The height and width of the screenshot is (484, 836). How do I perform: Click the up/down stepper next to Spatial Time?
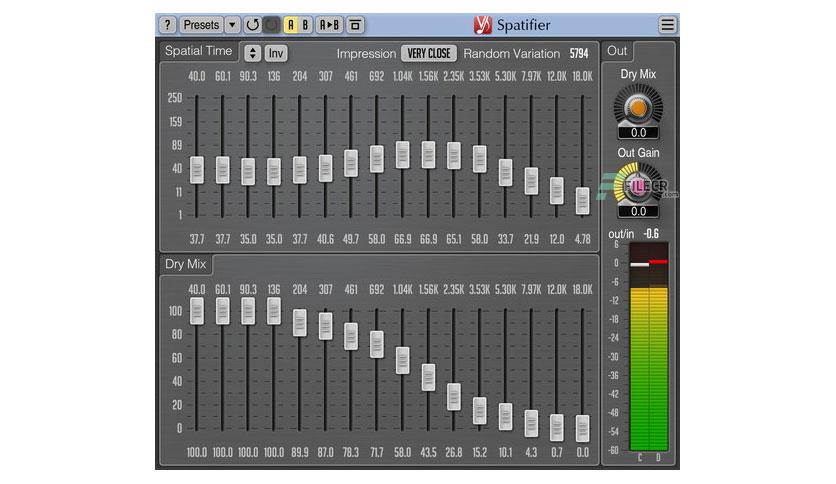253,53
